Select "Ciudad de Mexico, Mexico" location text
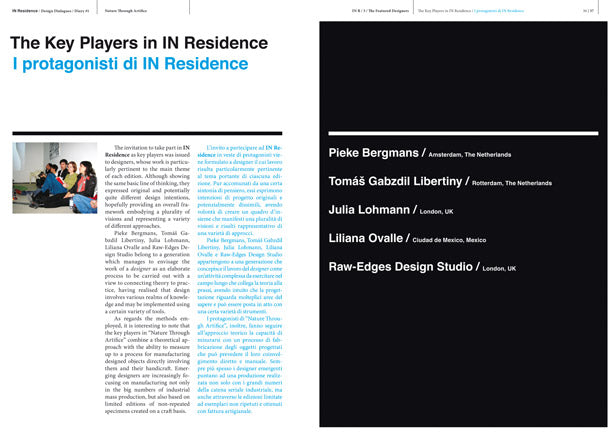This screenshot has width=613, height=433. [449, 240]
